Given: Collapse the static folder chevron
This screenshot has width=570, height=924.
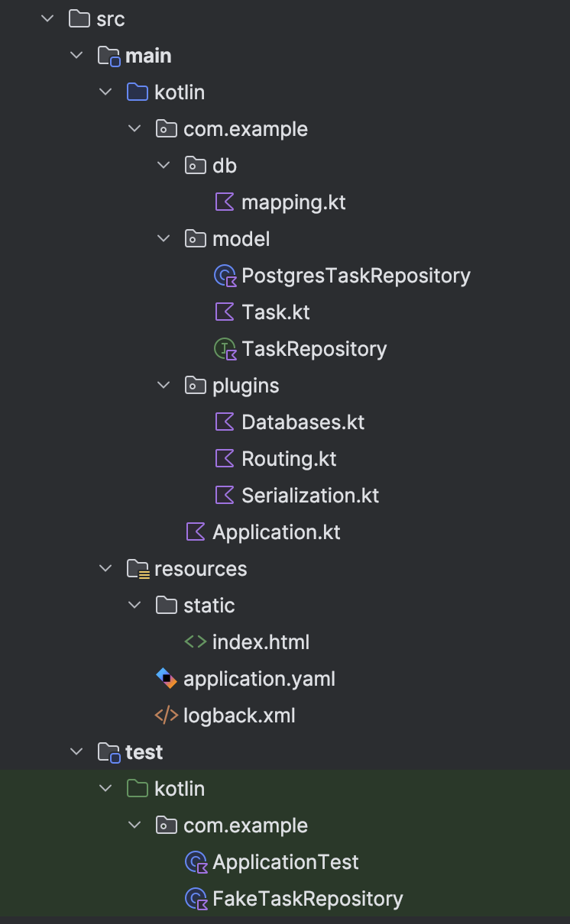Looking at the screenshot, I should (x=134, y=606).
